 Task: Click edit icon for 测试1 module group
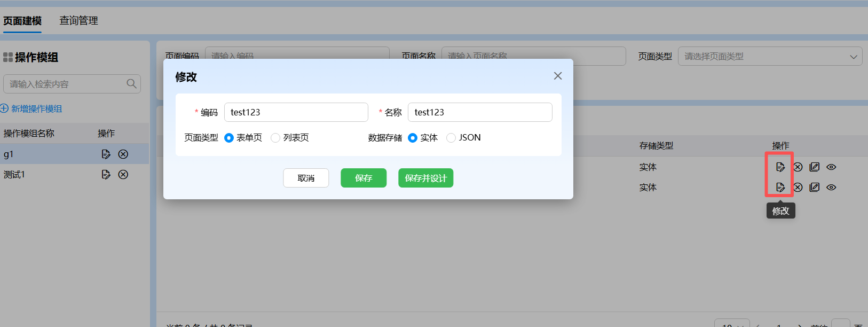[106, 175]
